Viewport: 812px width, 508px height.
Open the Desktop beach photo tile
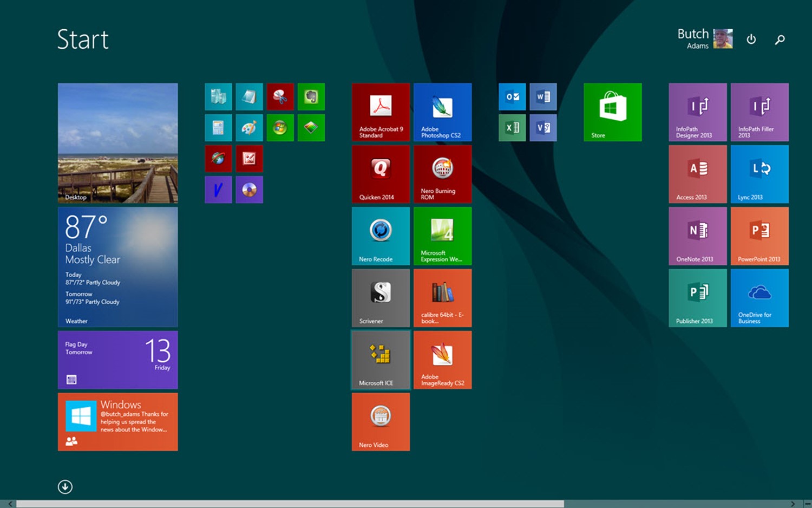(x=118, y=143)
